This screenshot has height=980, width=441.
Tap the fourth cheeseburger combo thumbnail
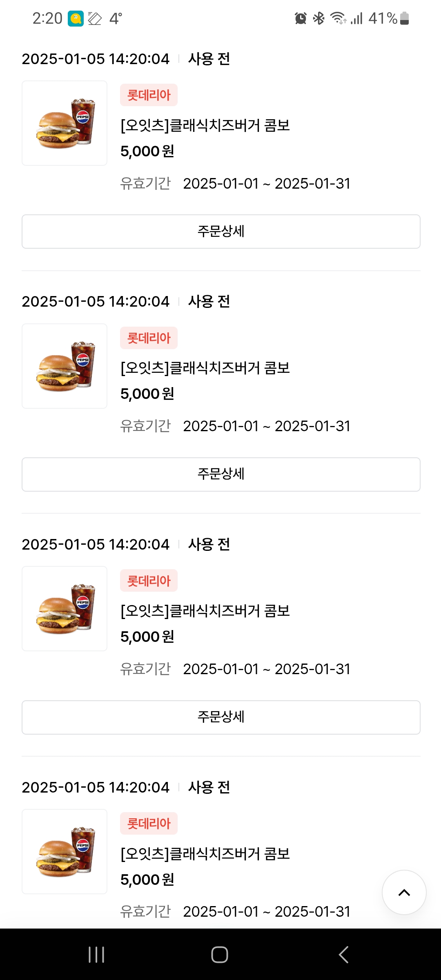tap(65, 851)
